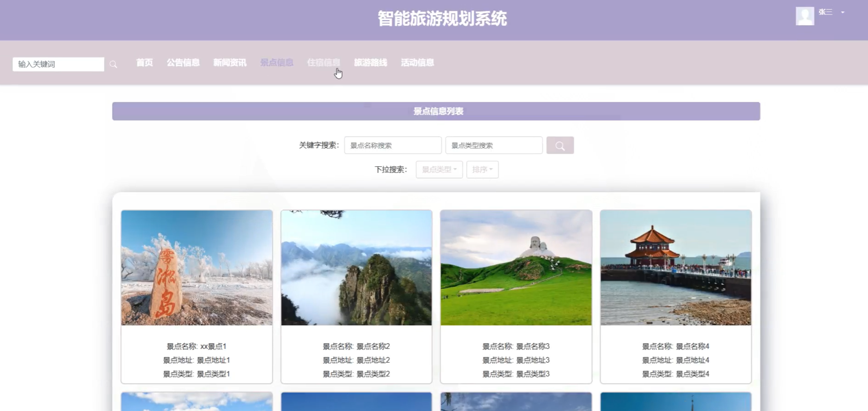Screen dimensions: 868x411
Task: Open the 张三 user dropdown arrow
Action: coord(843,12)
